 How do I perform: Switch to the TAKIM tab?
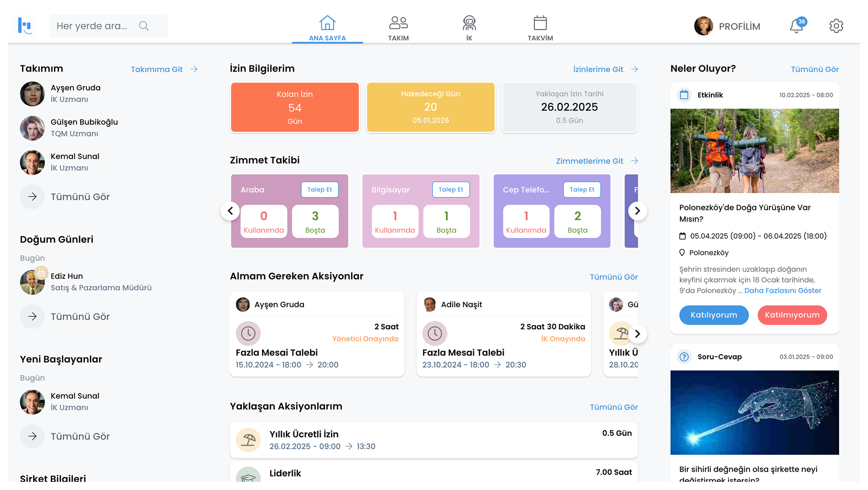(x=398, y=29)
